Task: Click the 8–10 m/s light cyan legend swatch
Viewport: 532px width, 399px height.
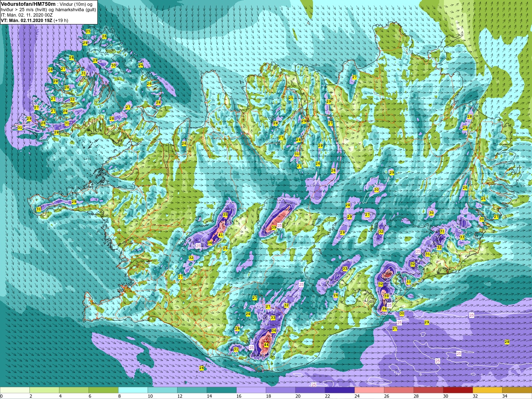Action: pyautogui.click(x=133, y=390)
